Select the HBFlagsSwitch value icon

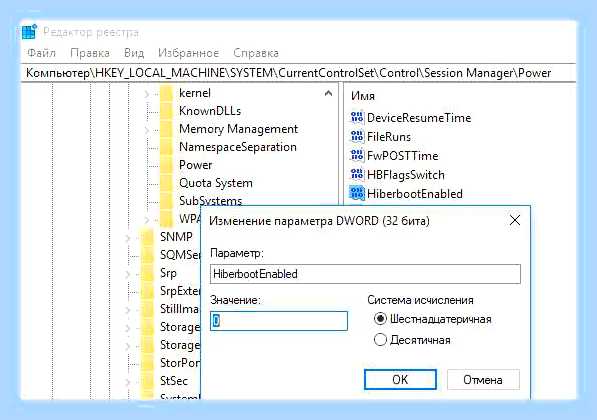pyautogui.click(x=357, y=174)
